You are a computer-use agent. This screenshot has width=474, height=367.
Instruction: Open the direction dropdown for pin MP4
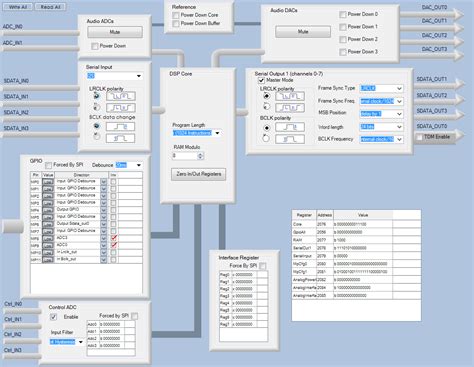tap(104, 210)
